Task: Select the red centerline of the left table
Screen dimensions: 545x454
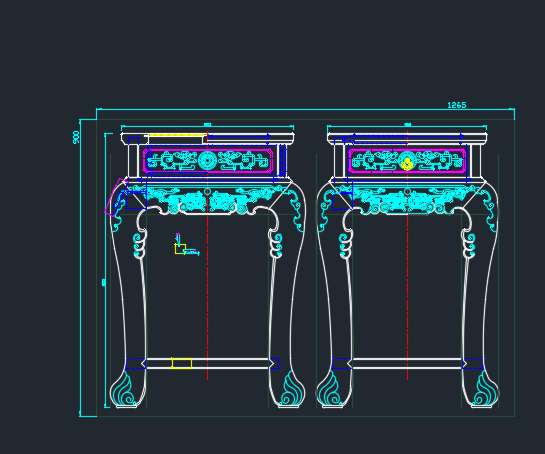Action: 208,256
